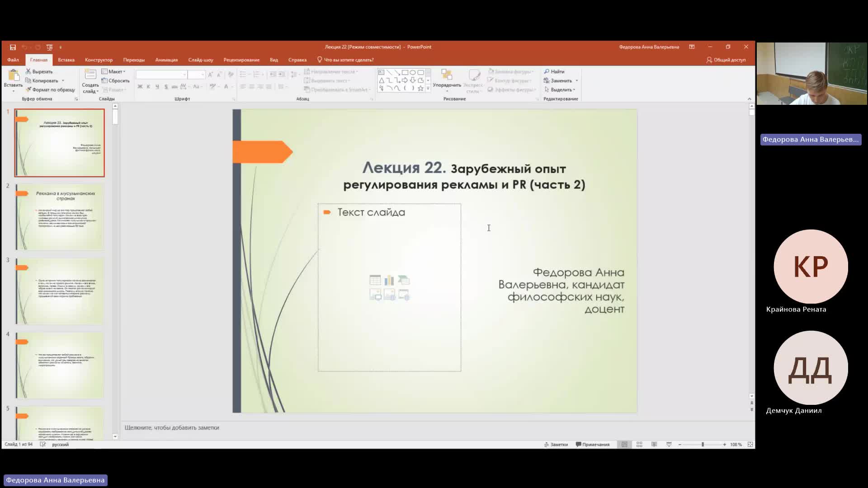Switch to the Вставка tab
Viewport: 868px width, 488px height.
pyautogui.click(x=66, y=60)
